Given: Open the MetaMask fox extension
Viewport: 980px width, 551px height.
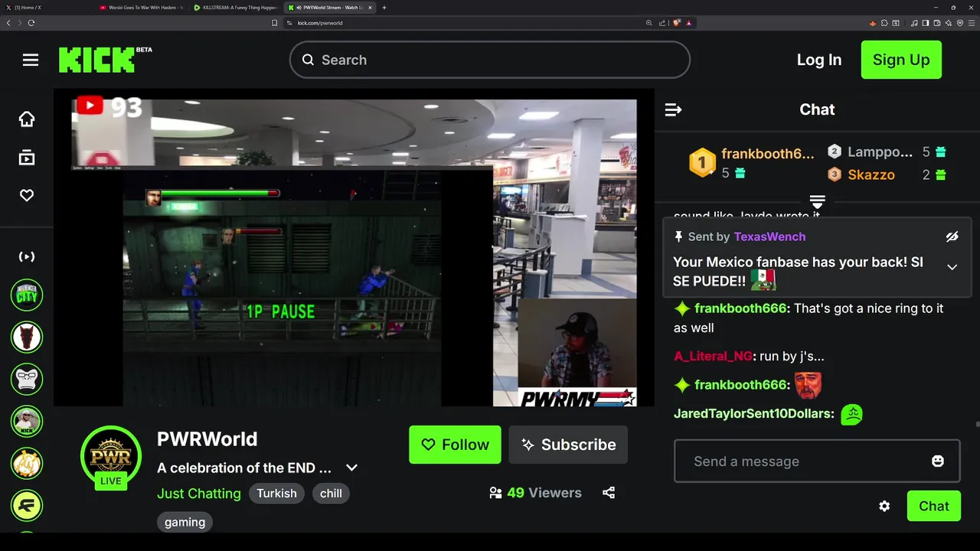Looking at the screenshot, I should pyautogui.click(x=873, y=23).
